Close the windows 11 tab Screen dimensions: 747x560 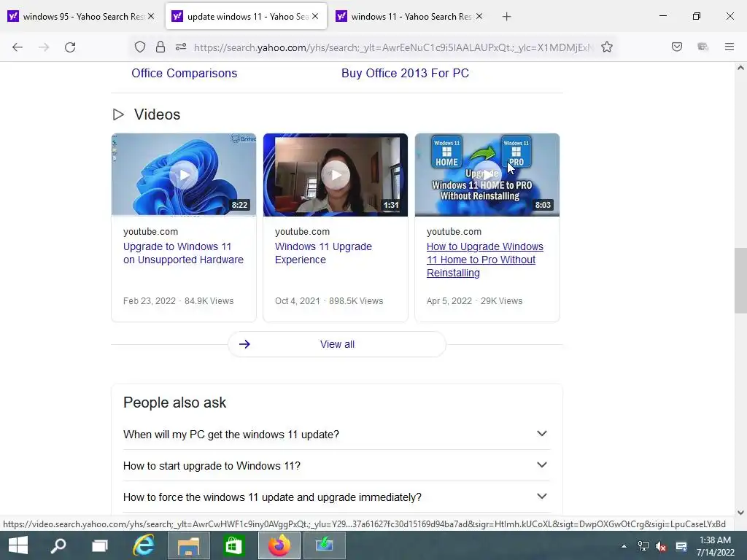point(479,16)
